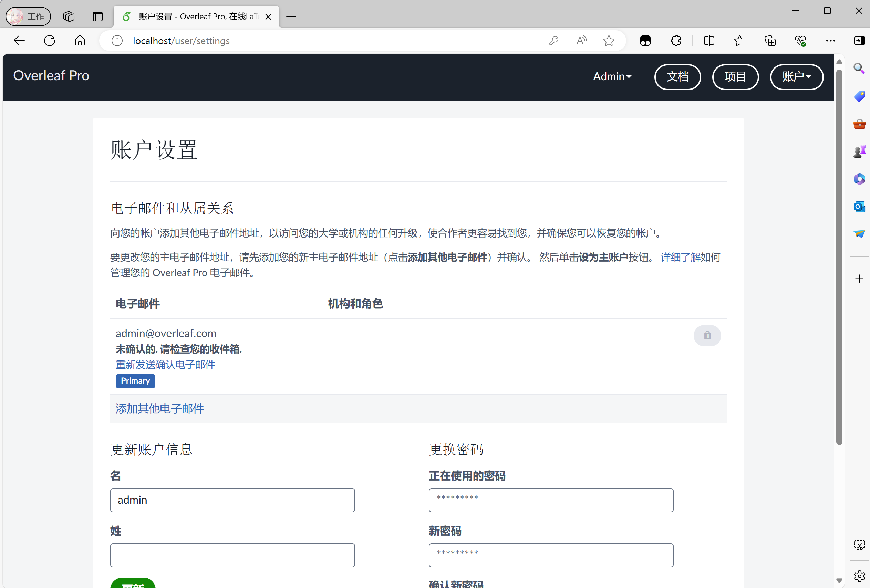View site information icon in address bar
The height and width of the screenshot is (588, 870).
tap(117, 40)
